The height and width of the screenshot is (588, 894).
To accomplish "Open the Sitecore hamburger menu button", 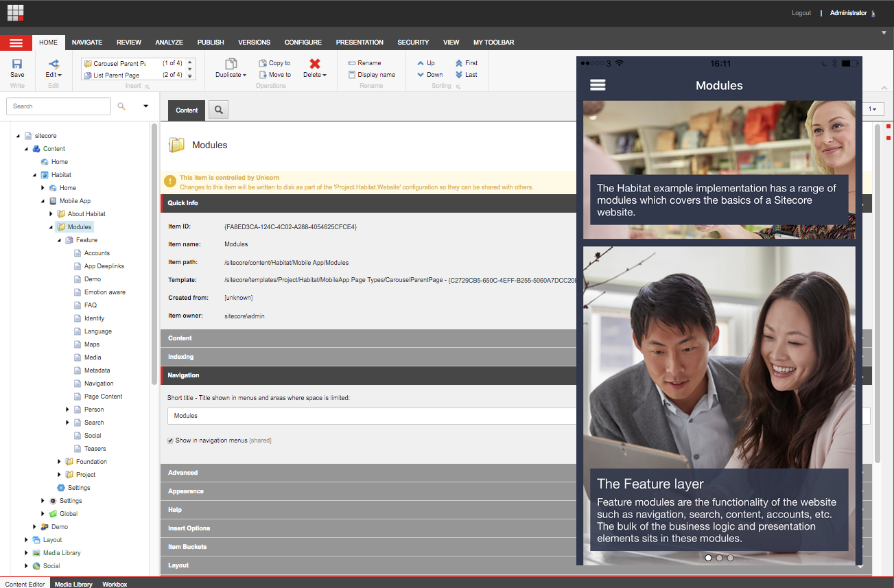I will click(x=16, y=43).
